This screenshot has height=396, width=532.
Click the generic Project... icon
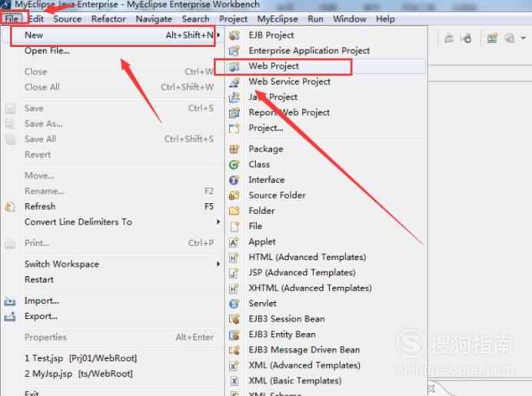(234, 128)
